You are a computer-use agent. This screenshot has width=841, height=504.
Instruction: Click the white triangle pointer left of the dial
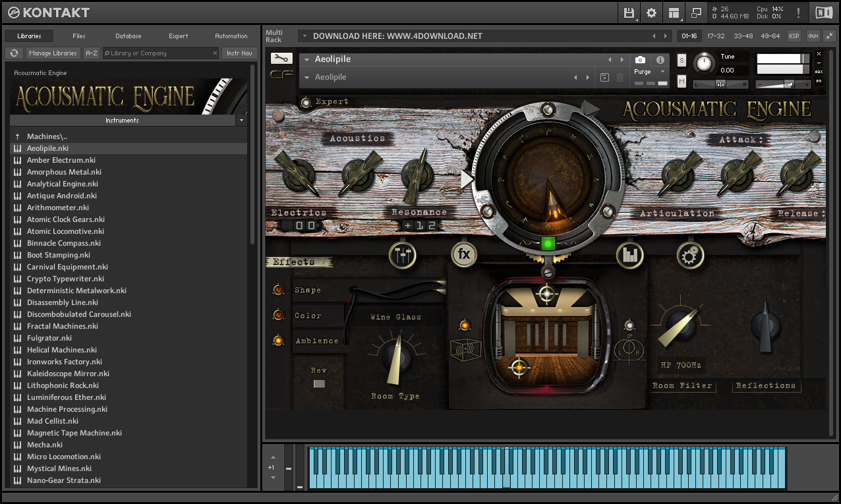[x=467, y=179]
